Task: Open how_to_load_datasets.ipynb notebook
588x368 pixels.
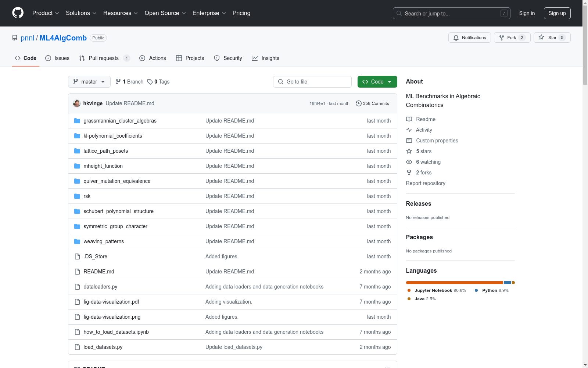Action: [116, 332]
